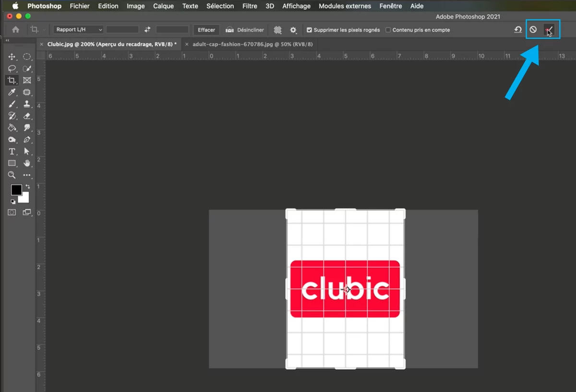The height and width of the screenshot is (392, 576).
Task: Select the Type tool
Action: pyautogui.click(x=12, y=152)
